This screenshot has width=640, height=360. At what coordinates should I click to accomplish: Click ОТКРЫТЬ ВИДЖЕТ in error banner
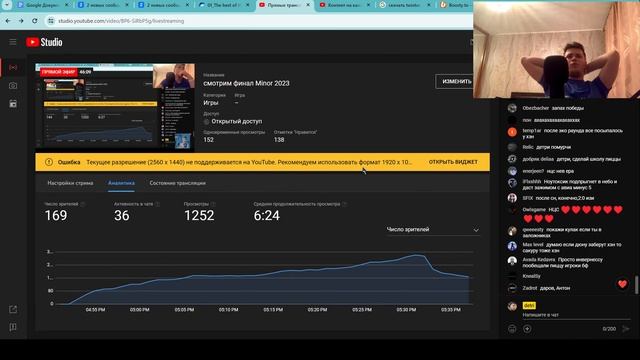pos(453,162)
